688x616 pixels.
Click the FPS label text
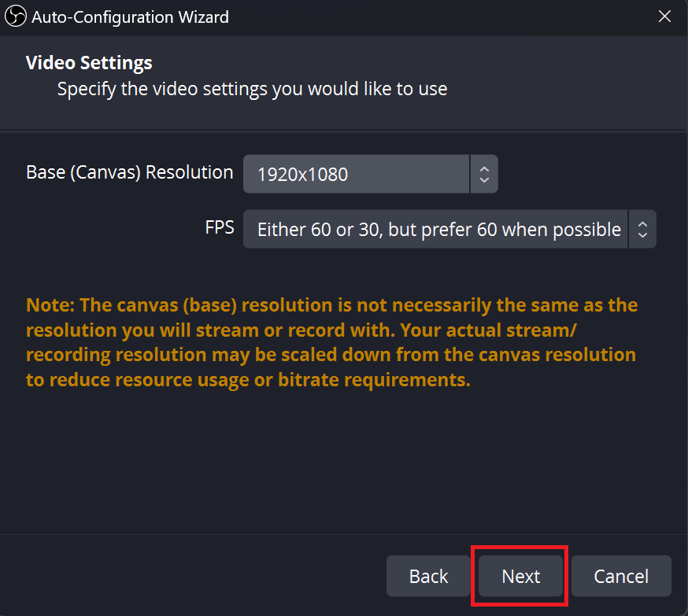(220, 227)
